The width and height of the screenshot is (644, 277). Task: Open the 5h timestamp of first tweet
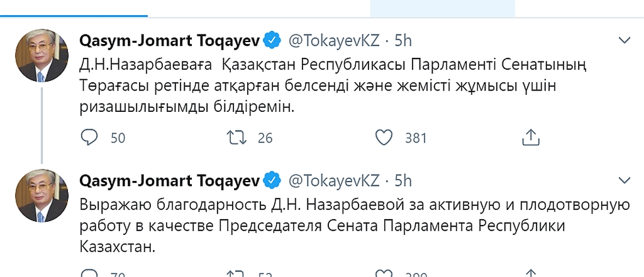(x=403, y=41)
